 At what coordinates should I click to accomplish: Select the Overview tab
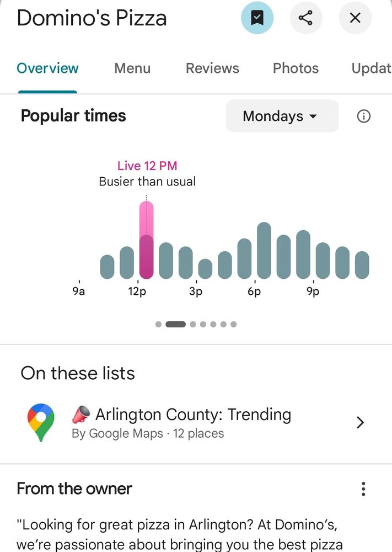pos(47,68)
